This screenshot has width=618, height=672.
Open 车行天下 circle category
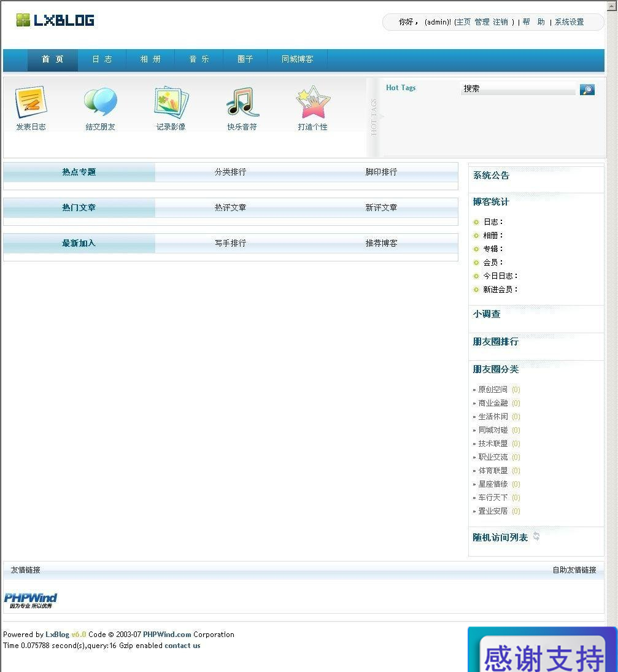click(x=493, y=498)
